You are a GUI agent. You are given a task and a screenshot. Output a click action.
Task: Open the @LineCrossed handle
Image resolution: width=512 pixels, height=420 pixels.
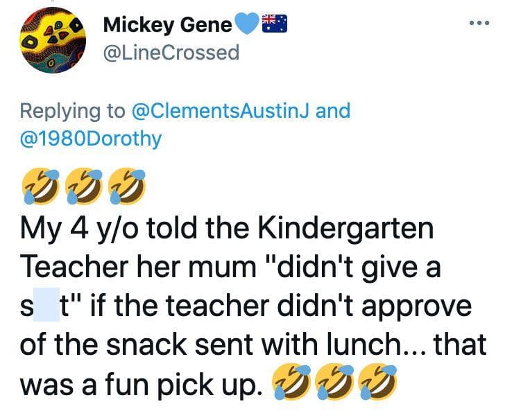tap(171, 53)
